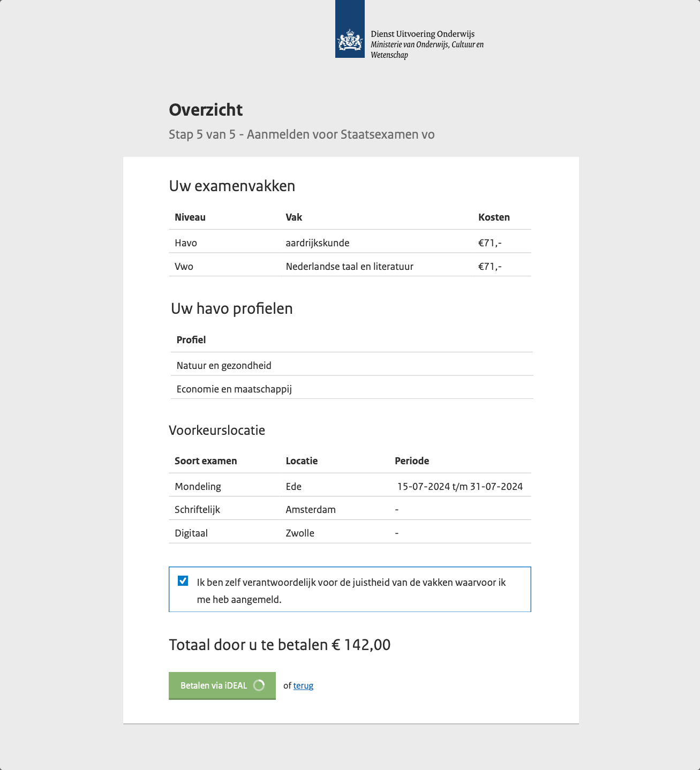
Task: Select "Nederlandse taal en literatuur" cell
Action: click(350, 267)
